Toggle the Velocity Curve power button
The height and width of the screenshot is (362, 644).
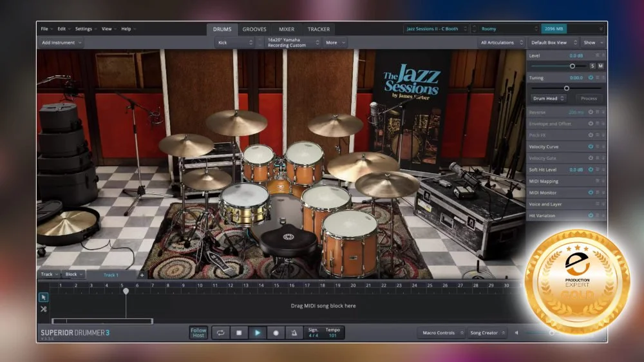click(591, 147)
